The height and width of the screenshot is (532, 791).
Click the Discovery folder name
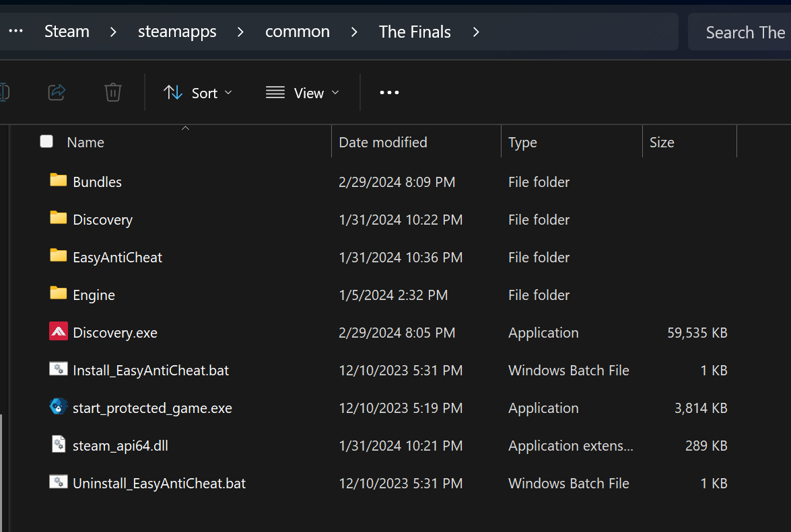[103, 220]
